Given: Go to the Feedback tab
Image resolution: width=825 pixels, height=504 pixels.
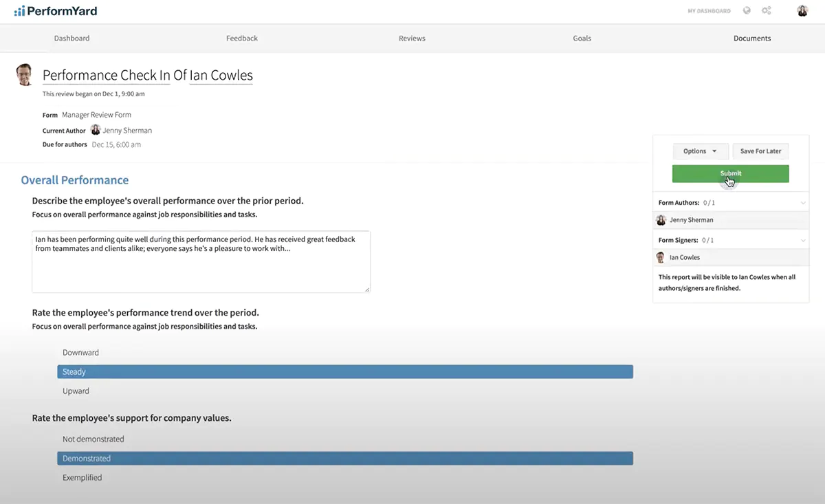Looking at the screenshot, I should [242, 39].
